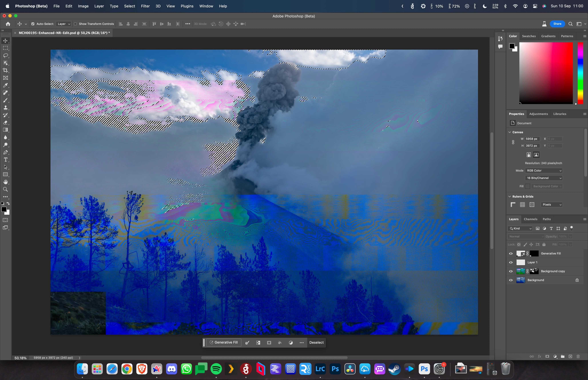This screenshot has width=588, height=380.
Task: Uncheck the Auto-Select checkbox
Action: click(x=33, y=24)
